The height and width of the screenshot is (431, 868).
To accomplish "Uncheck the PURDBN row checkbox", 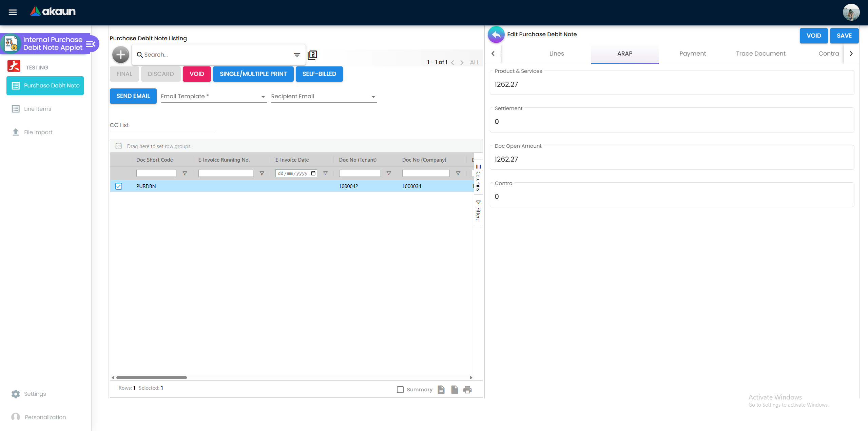I will click(118, 186).
